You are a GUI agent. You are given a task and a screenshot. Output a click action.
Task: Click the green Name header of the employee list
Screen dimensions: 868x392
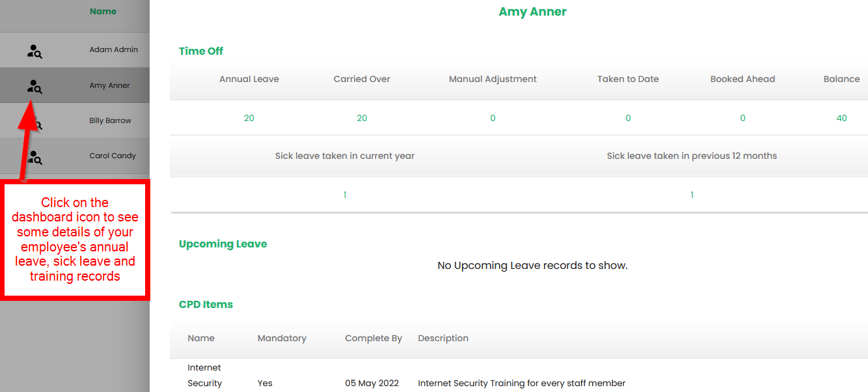[103, 11]
